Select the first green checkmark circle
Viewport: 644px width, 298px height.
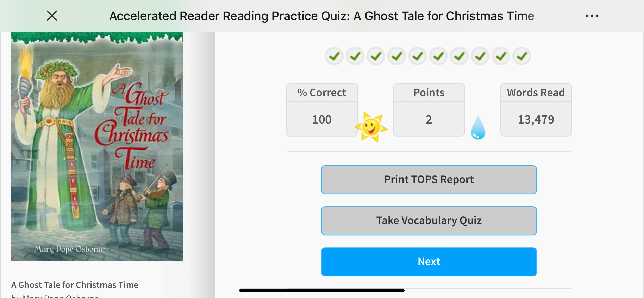point(334,56)
